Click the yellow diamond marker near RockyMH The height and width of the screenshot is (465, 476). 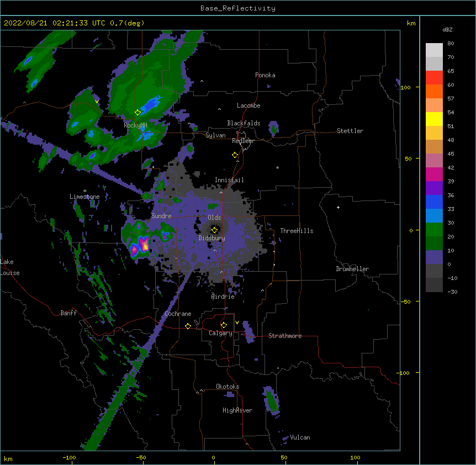pos(137,113)
